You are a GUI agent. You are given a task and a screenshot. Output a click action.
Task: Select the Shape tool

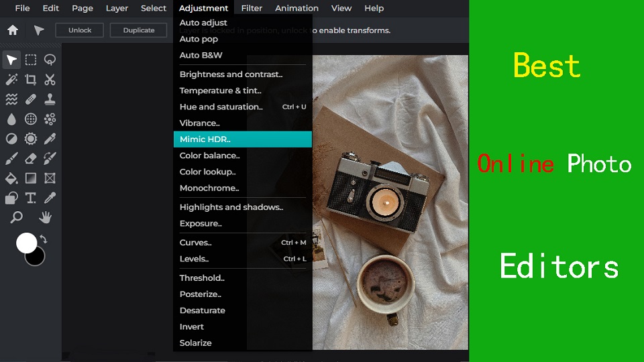click(11, 198)
